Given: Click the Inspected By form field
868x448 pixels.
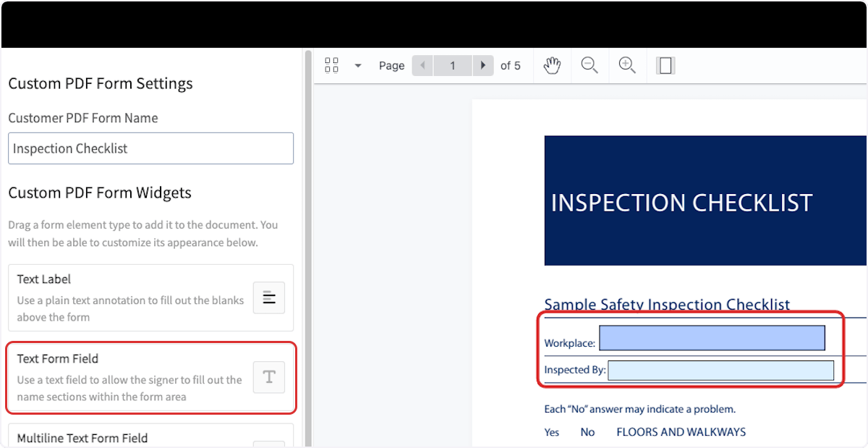Looking at the screenshot, I should pos(721,371).
